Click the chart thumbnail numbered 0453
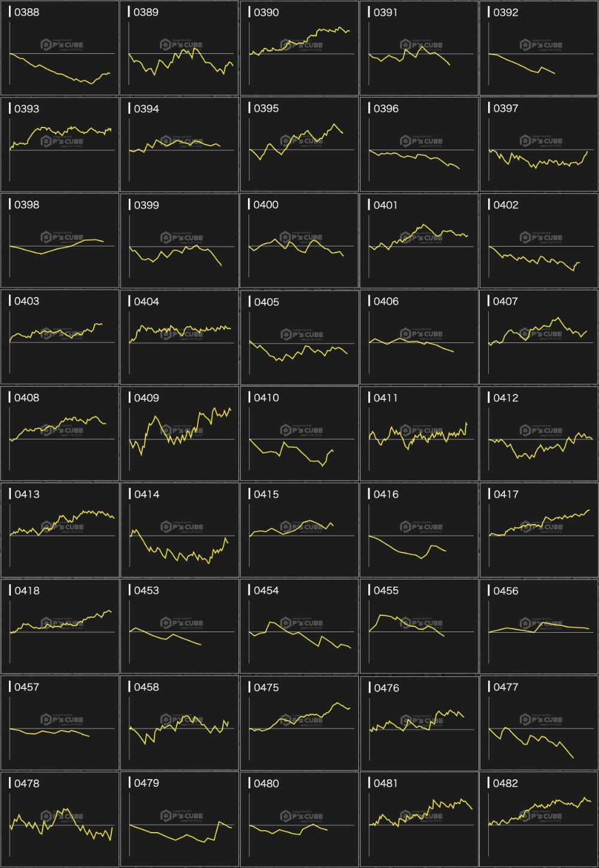Viewport: 599px width, 868px height. click(x=180, y=626)
